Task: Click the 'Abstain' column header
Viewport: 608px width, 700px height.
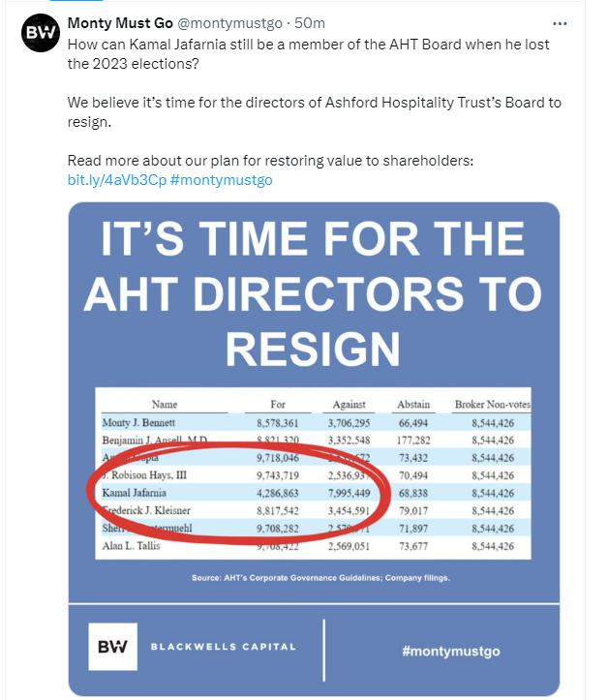Action: coord(413,404)
